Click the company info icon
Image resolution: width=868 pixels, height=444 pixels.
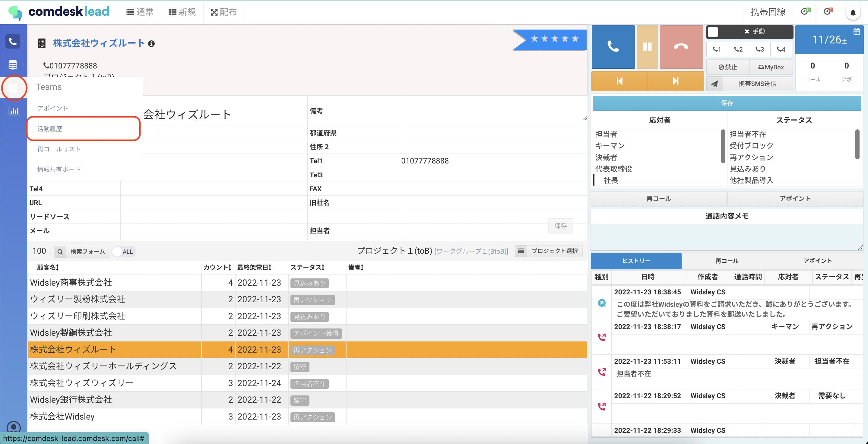152,44
